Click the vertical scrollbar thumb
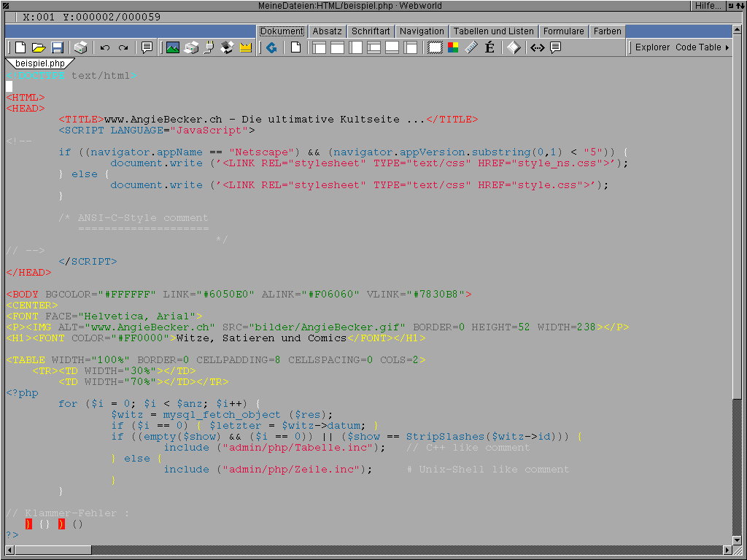This screenshot has height=560, width=747. pos(738,217)
